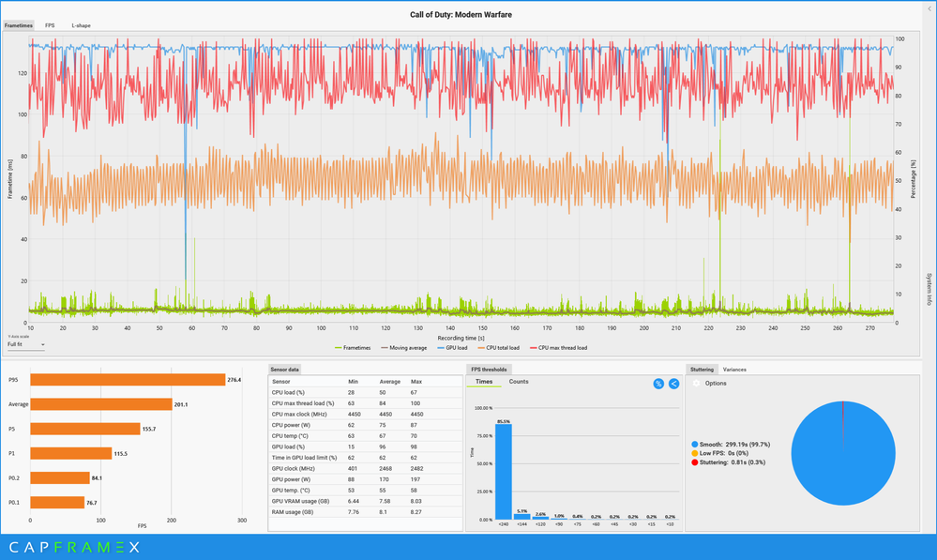Click the Options label in the Stuttering panel
937x560 pixels.
point(716,383)
